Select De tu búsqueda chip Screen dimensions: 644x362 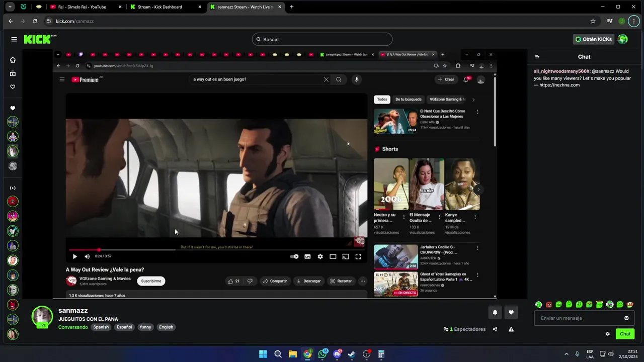(408, 100)
